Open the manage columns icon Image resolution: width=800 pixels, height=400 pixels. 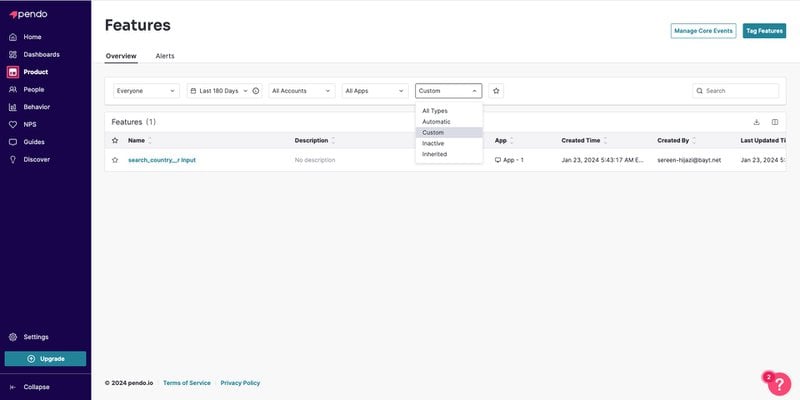coord(774,122)
